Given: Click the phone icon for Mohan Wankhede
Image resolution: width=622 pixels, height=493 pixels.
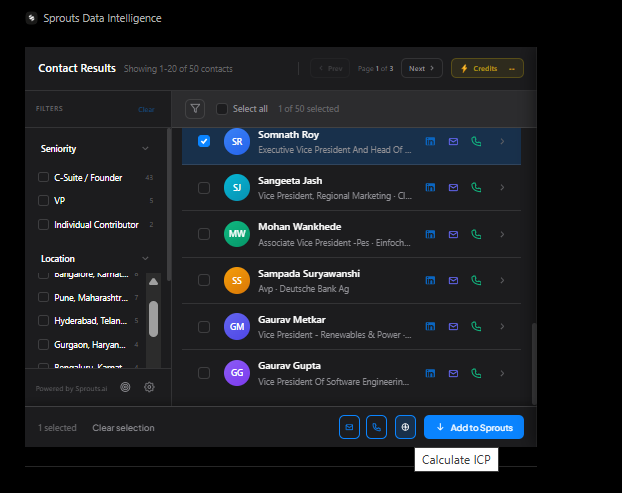Looking at the screenshot, I should coord(476,234).
